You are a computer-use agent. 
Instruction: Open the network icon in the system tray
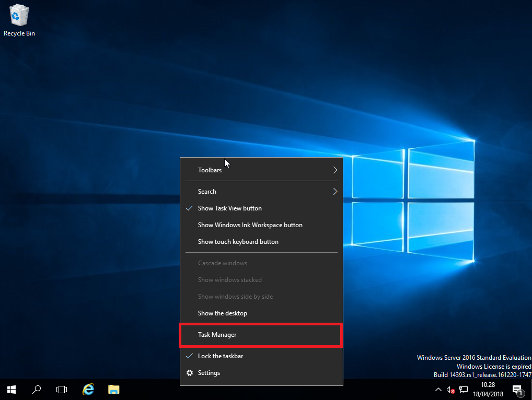(x=464, y=390)
